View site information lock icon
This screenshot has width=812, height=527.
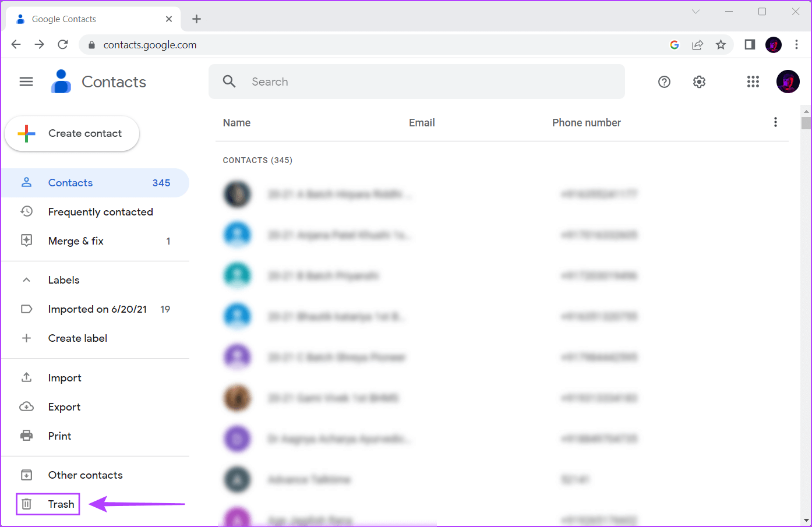coord(91,45)
